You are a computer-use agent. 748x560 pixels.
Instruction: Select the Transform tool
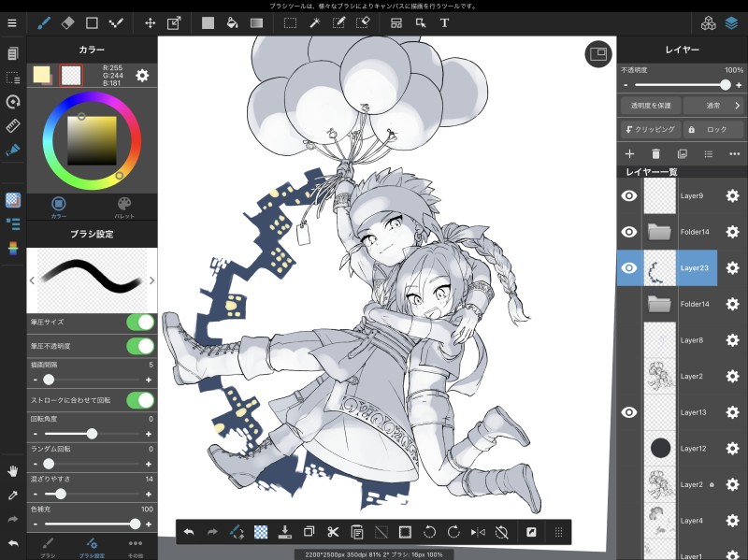point(174,22)
